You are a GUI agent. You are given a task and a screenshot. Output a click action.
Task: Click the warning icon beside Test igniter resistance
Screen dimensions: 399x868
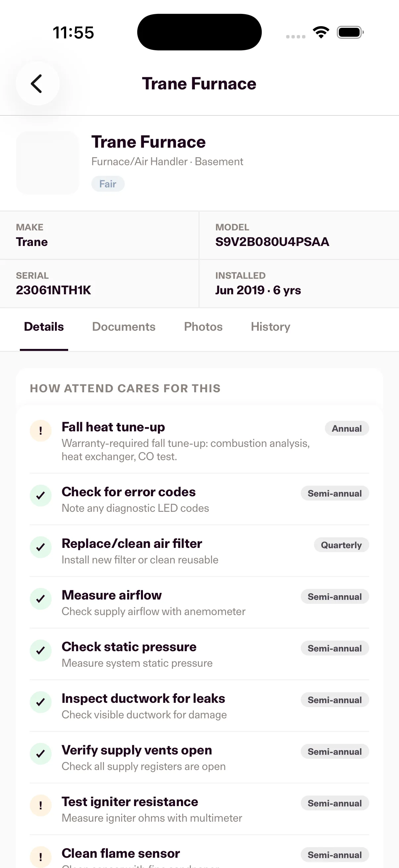[x=41, y=805]
